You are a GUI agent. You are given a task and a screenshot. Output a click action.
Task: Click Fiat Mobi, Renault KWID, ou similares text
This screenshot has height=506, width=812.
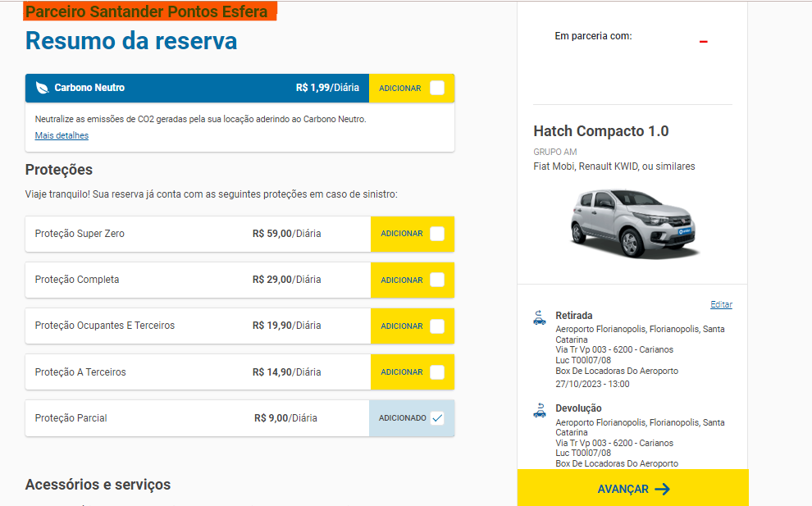pos(614,166)
